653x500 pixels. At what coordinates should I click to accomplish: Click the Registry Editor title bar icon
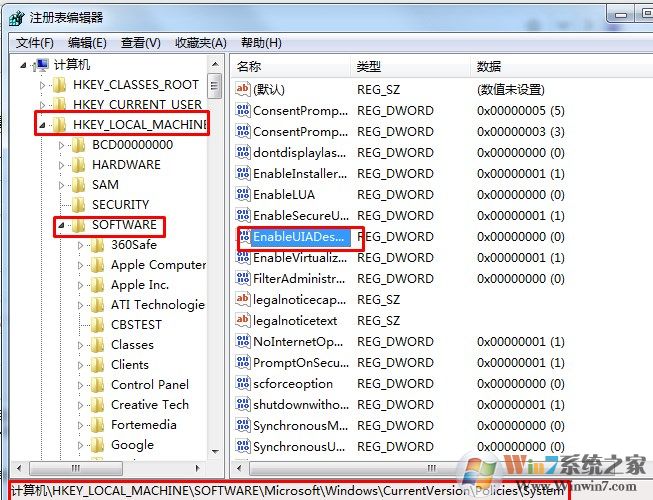[x=17, y=18]
